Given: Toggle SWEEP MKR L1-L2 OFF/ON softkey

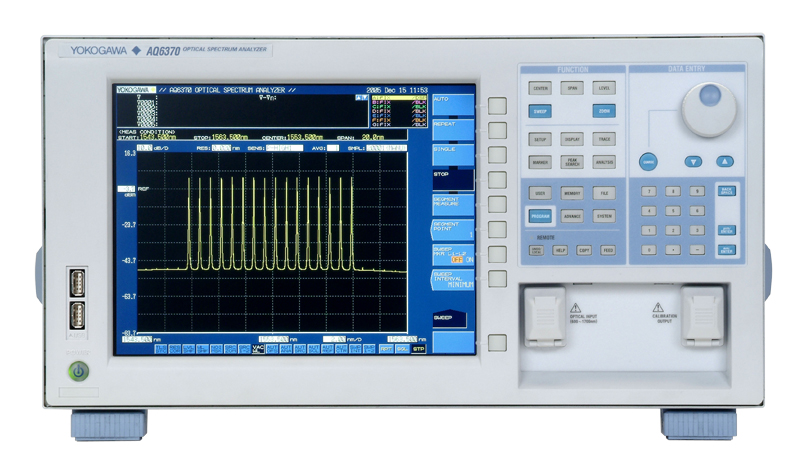Looking at the screenshot, I should [452, 254].
